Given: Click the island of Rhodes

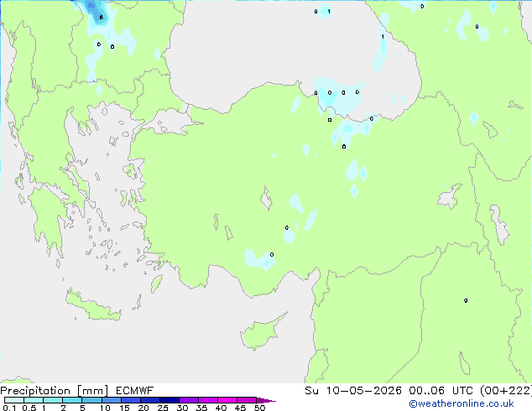Looking at the screenshot, I should [156, 284].
